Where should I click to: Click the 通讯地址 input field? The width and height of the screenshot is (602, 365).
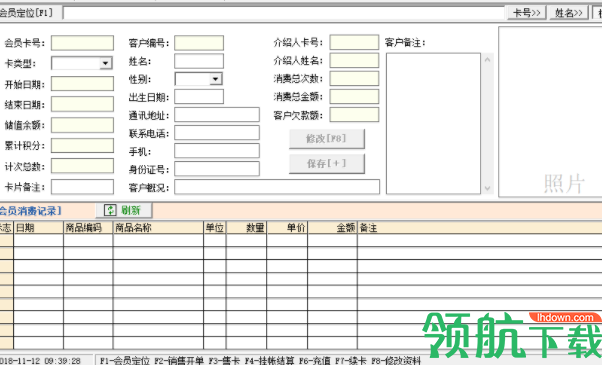pos(217,115)
